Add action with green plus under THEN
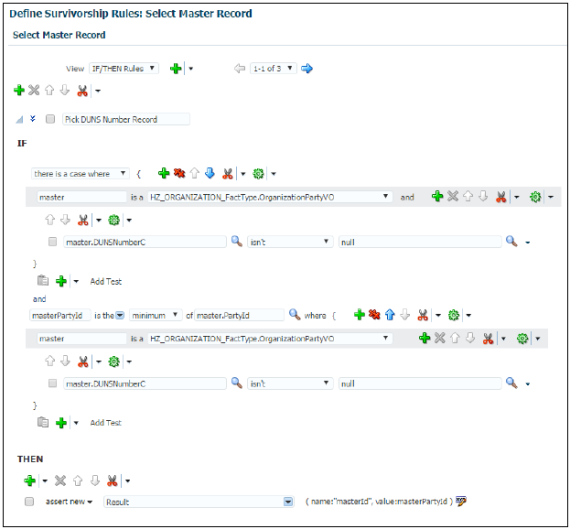 click(x=29, y=481)
